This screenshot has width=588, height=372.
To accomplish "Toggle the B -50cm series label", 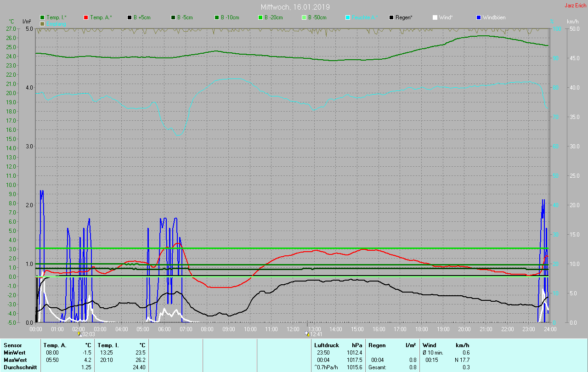I will (x=317, y=17).
